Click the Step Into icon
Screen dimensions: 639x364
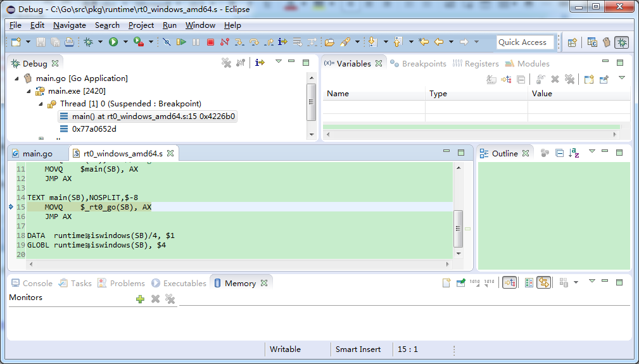pyautogui.click(x=239, y=42)
